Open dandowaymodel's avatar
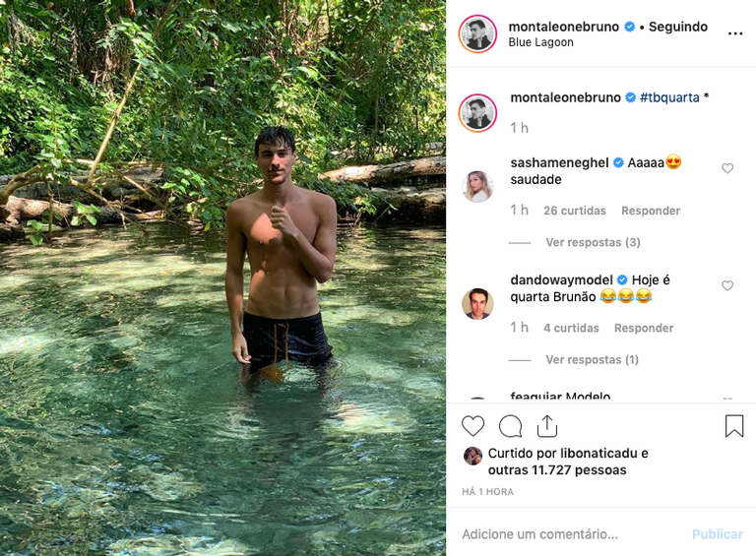 coord(478,303)
